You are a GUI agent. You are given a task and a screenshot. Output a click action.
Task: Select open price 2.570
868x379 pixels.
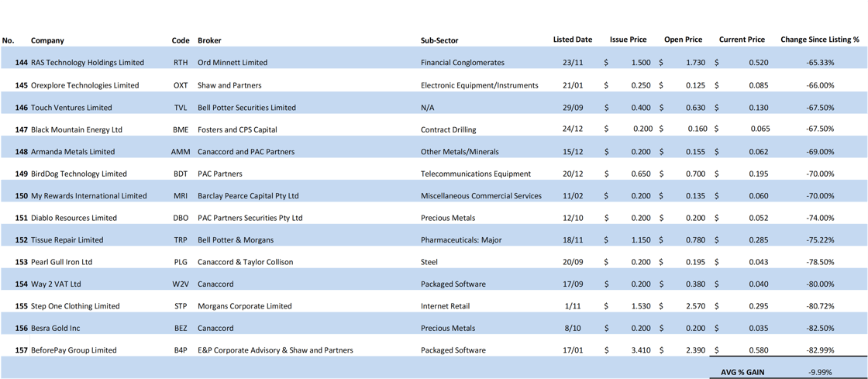pyautogui.click(x=695, y=306)
